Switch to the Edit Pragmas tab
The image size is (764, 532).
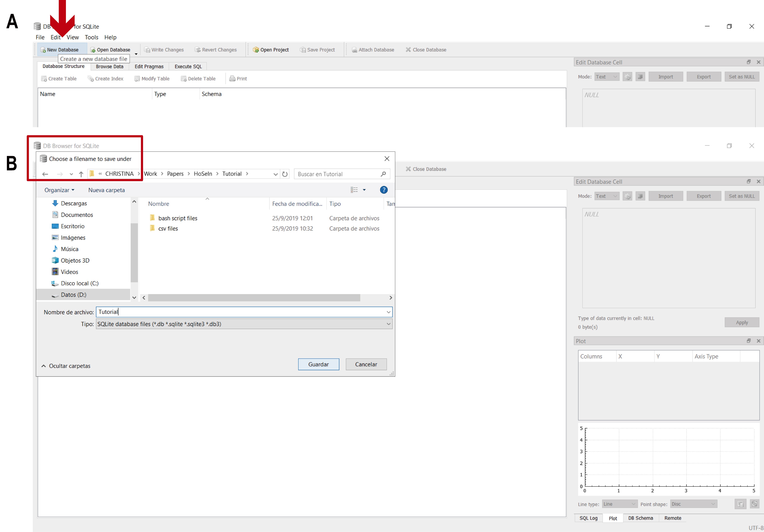(x=149, y=67)
